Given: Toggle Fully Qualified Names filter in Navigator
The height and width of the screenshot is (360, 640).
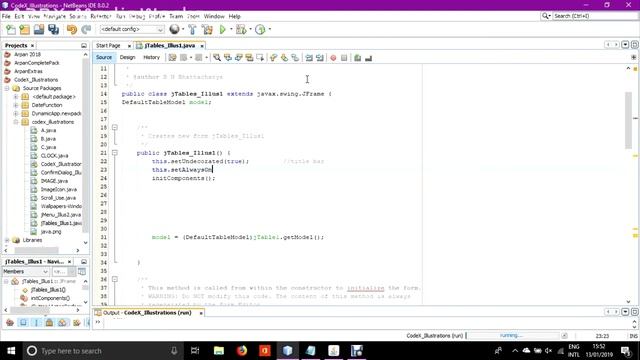Looking at the screenshot, I should click(x=76, y=323).
